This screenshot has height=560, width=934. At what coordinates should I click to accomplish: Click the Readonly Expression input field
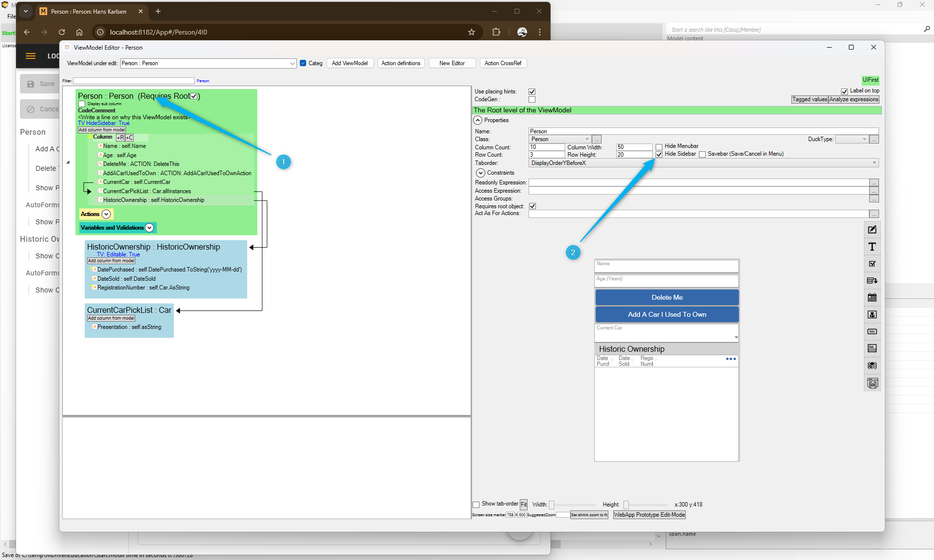pyautogui.click(x=698, y=182)
